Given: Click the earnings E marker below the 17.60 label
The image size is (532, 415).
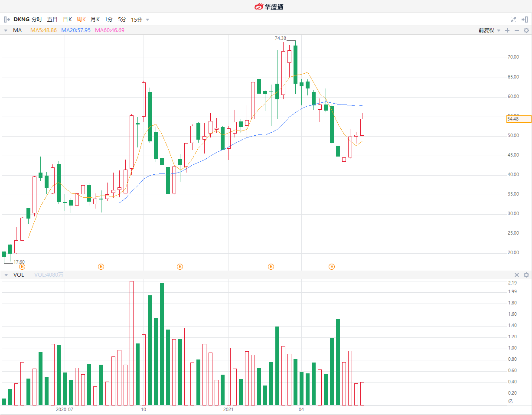Looking at the screenshot, I should 22,267.
